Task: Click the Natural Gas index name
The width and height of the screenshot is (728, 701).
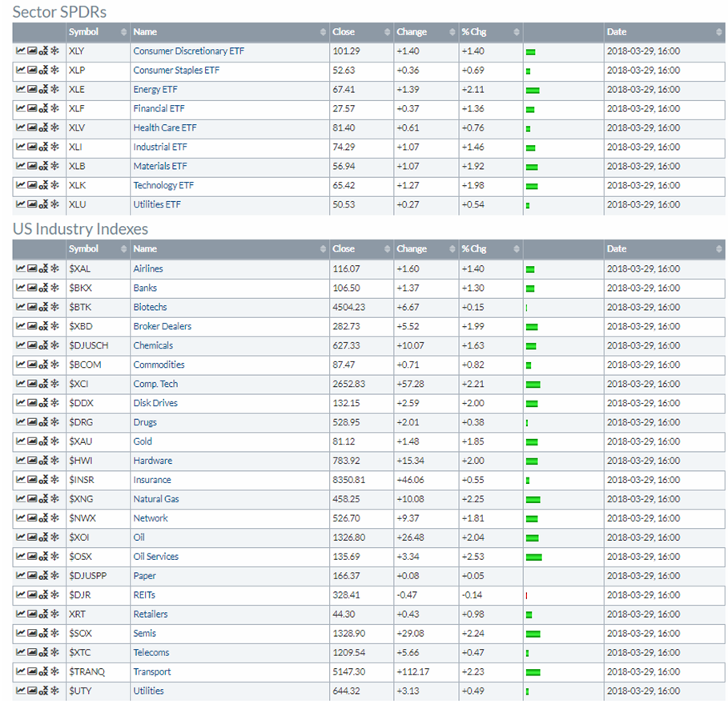Action: [x=156, y=499]
